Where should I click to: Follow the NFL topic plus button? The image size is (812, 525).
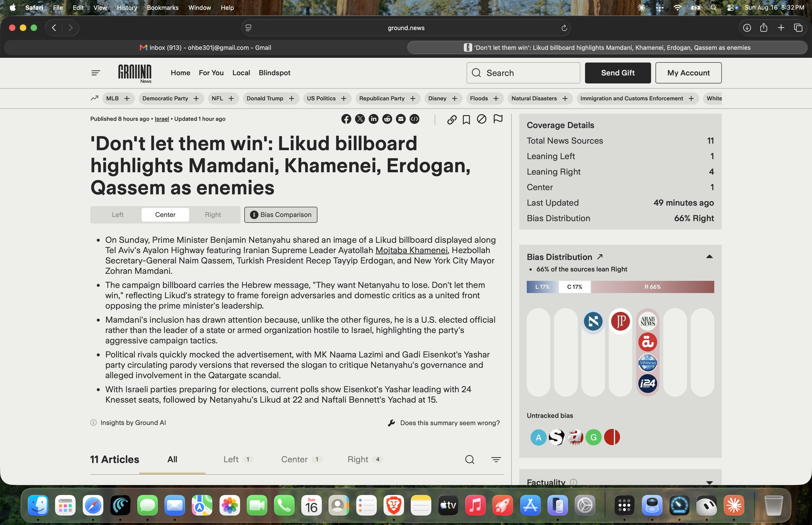point(231,98)
